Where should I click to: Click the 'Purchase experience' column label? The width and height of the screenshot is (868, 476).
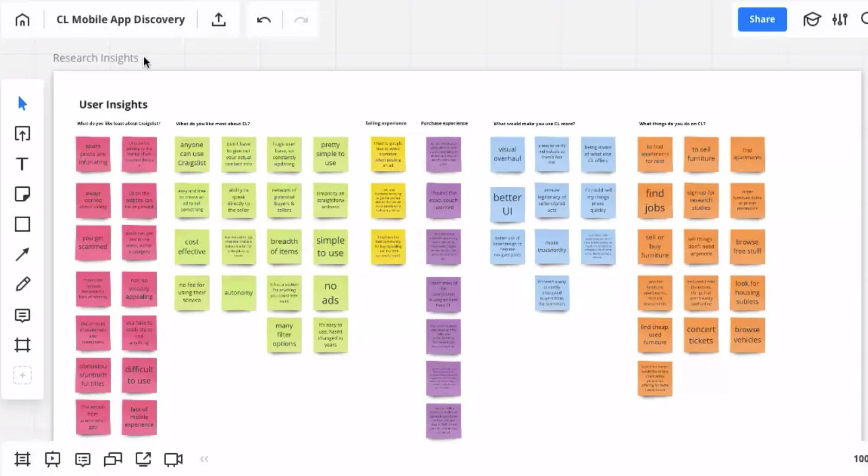(444, 123)
